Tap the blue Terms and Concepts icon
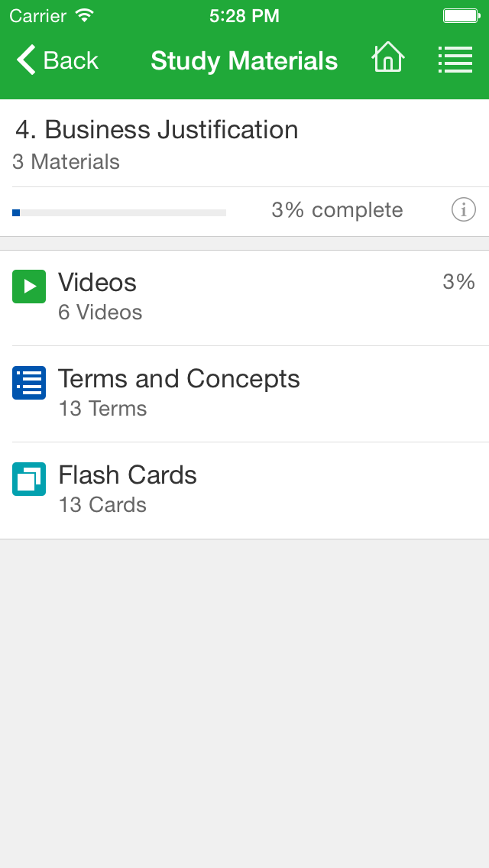489x868 pixels. coord(29,383)
